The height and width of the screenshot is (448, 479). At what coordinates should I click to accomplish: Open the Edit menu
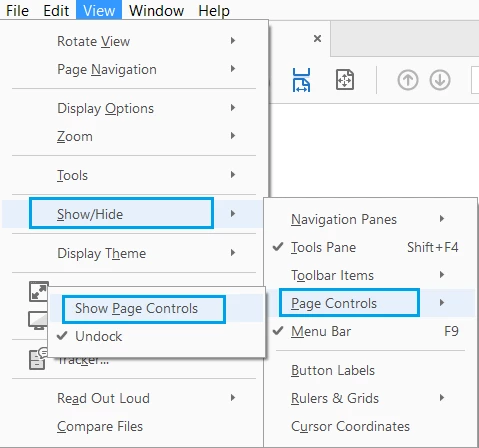56,11
